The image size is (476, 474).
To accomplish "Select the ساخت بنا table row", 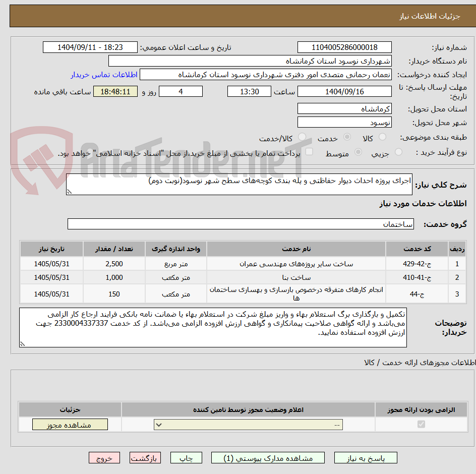I will tap(237, 277).
